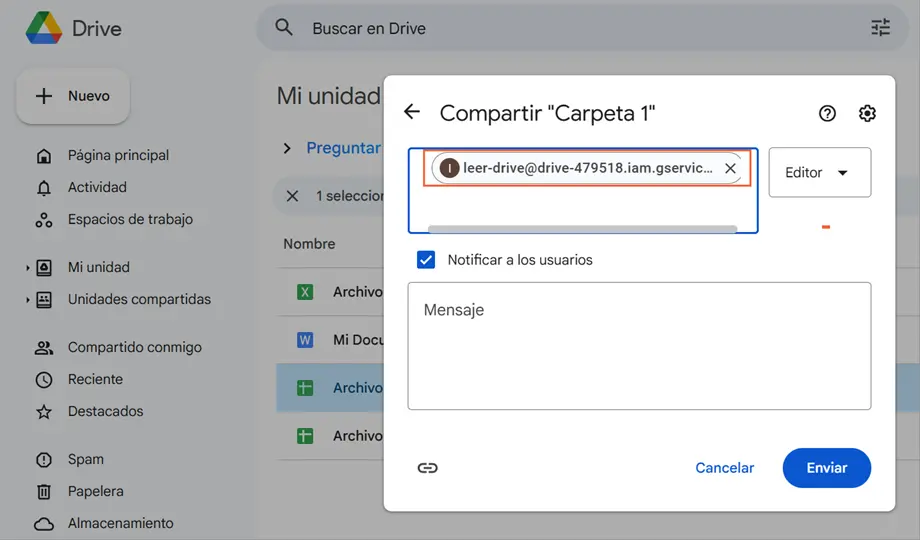Click the Mi unidad heading
This screenshot has width=920, height=540.
(329, 96)
